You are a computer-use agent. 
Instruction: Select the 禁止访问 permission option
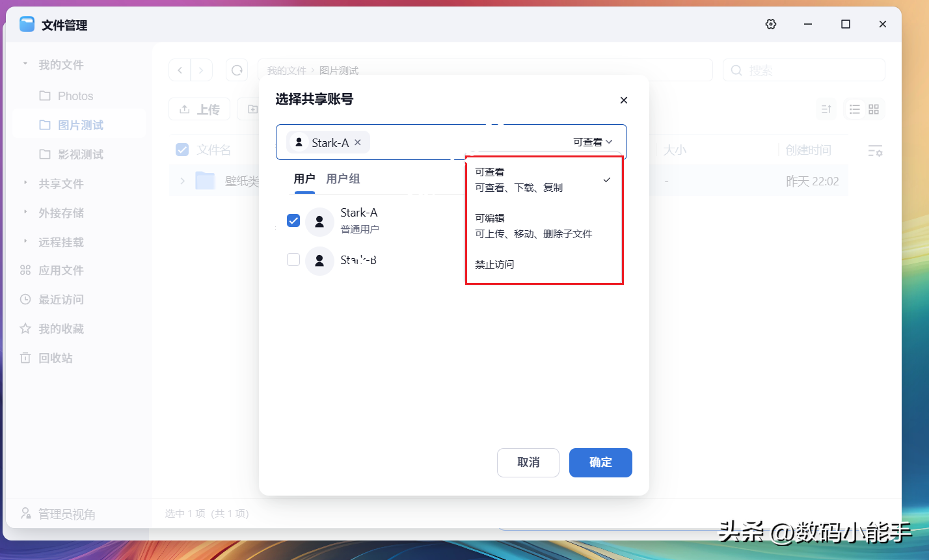click(x=494, y=265)
